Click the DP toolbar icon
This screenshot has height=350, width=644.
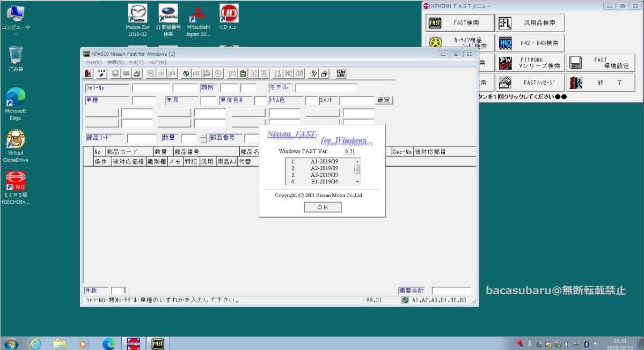pyautogui.click(x=299, y=73)
